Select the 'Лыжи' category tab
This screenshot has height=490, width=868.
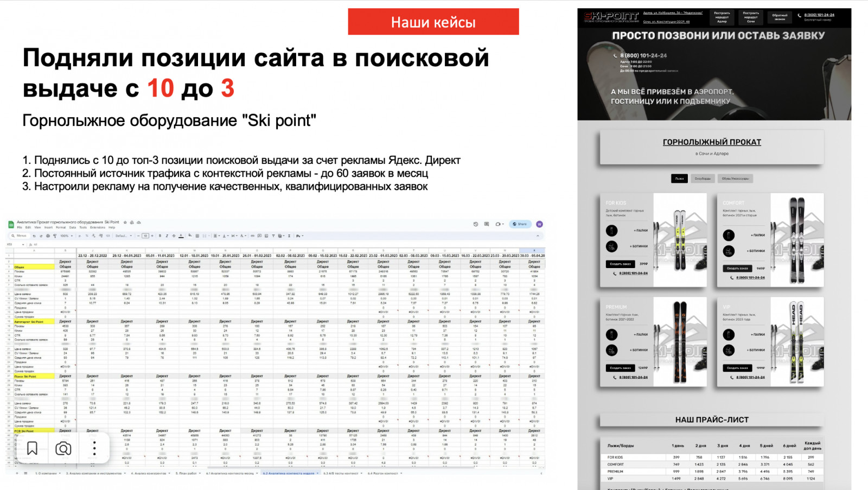(x=679, y=179)
